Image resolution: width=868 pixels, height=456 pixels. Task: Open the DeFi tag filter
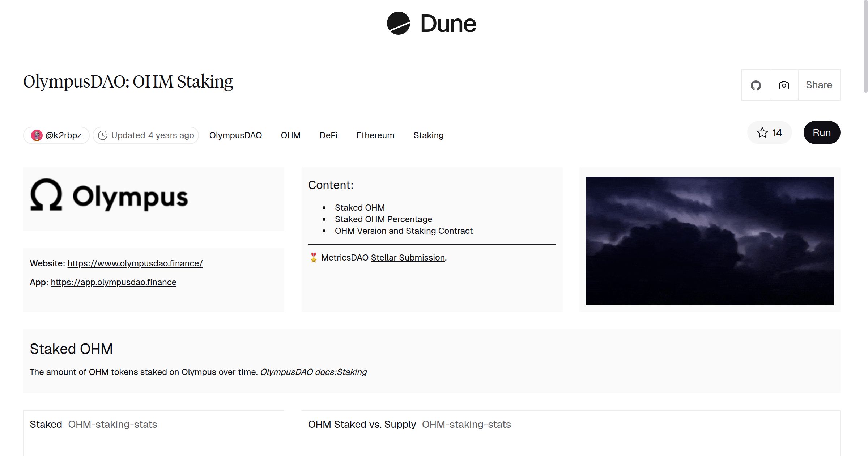(x=328, y=135)
